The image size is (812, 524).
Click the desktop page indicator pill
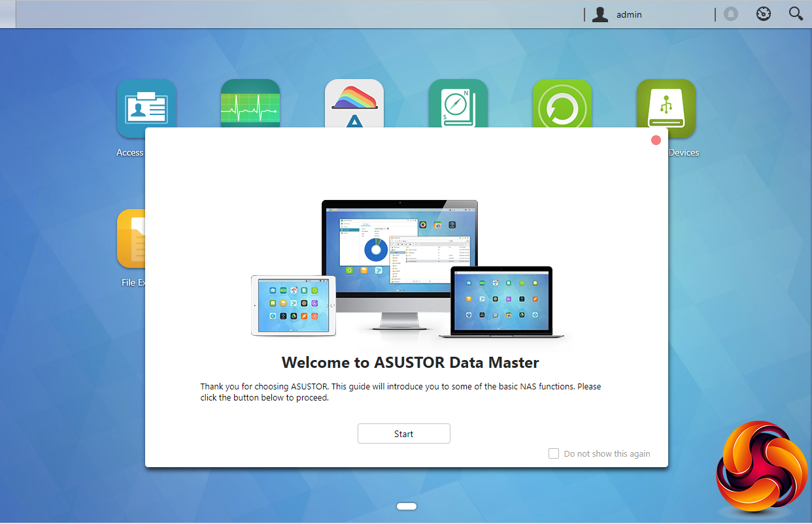(x=406, y=506)
